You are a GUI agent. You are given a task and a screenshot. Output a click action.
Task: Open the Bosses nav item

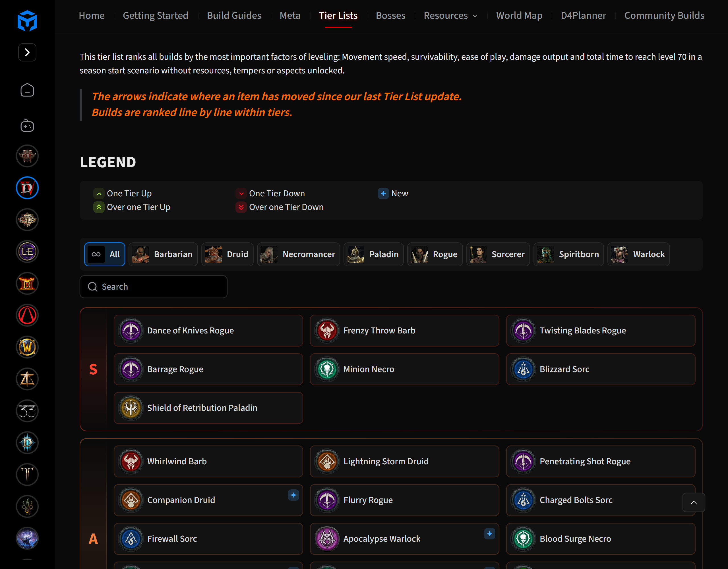390,15
